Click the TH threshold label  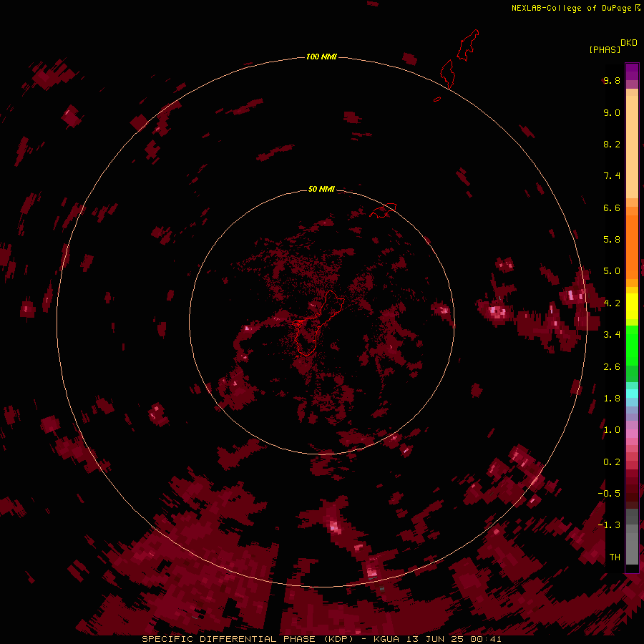point(615,557)
